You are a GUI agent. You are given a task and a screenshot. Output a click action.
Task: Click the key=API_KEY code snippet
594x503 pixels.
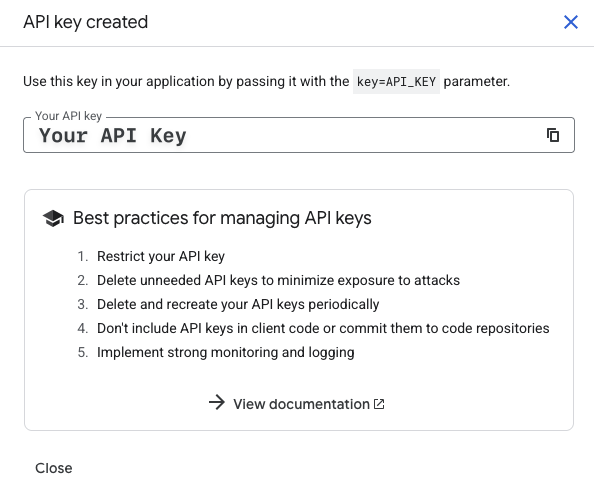396,81
